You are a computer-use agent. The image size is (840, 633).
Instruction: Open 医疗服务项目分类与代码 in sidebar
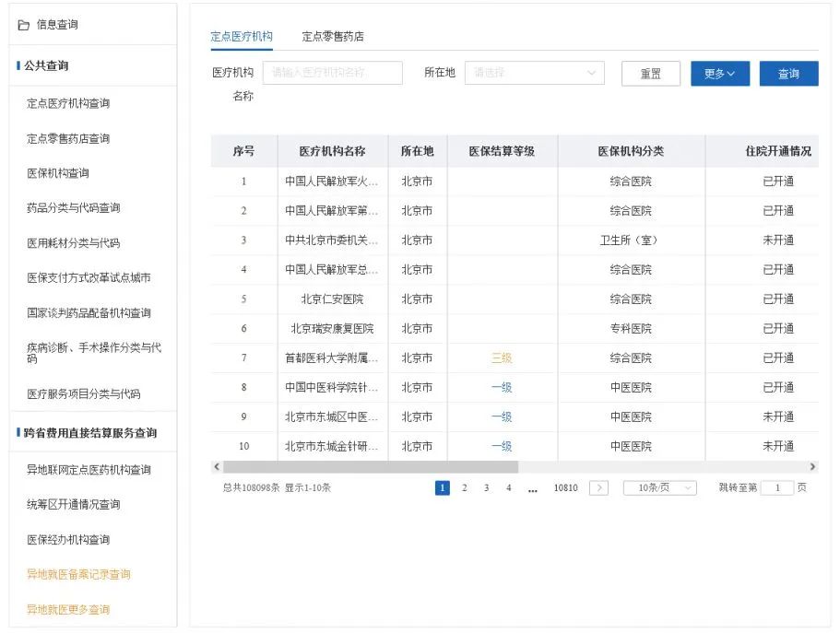coord(84,394)
